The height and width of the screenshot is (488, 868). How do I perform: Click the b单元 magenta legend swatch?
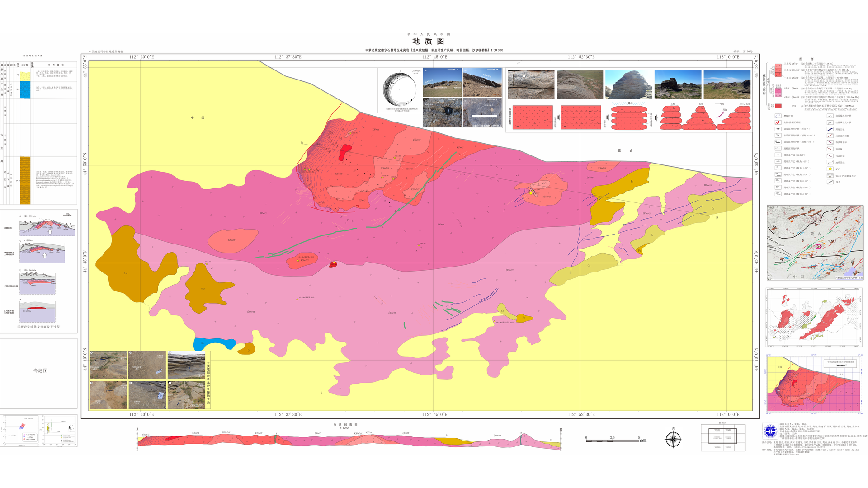(x=778, y=90)
